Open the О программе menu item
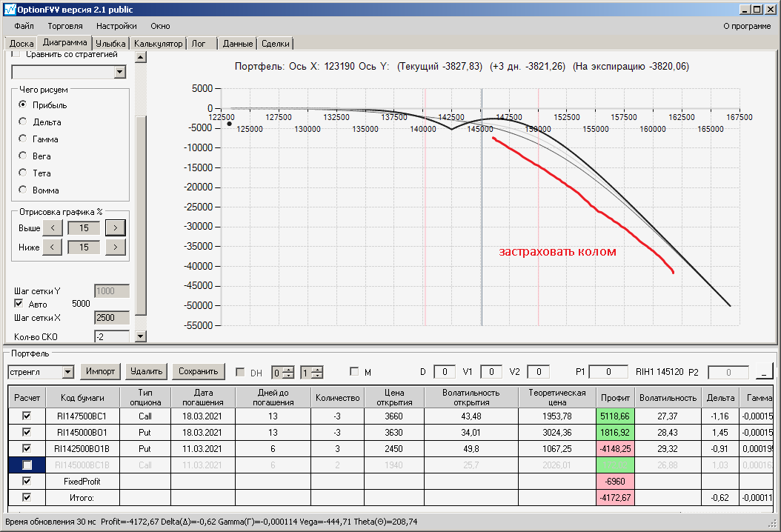Screen dimensions: 781x532 (x=747, y=26)
